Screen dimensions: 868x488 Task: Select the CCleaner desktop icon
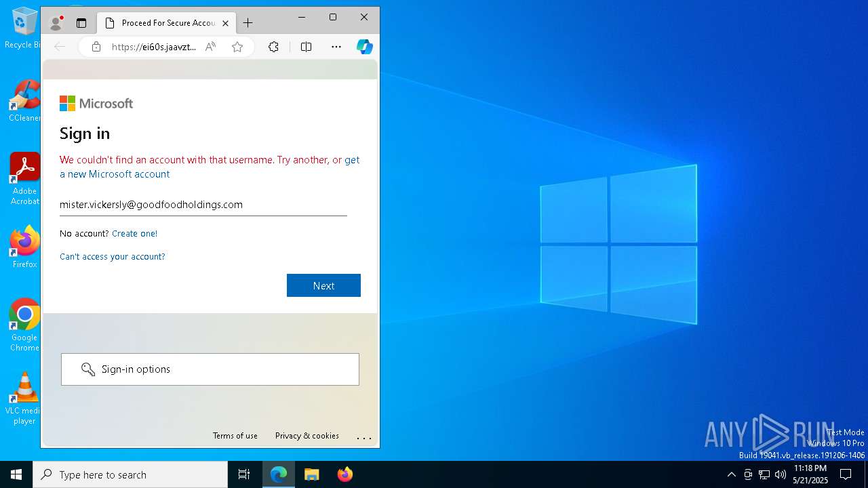point(24,102)
